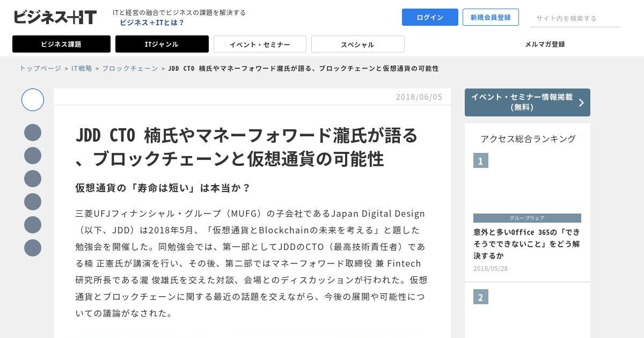This screenshot has width=644, height=338.
Task: Open the ビジネス課題 menu
Action: pyautogui.click(x=61, y=44)
